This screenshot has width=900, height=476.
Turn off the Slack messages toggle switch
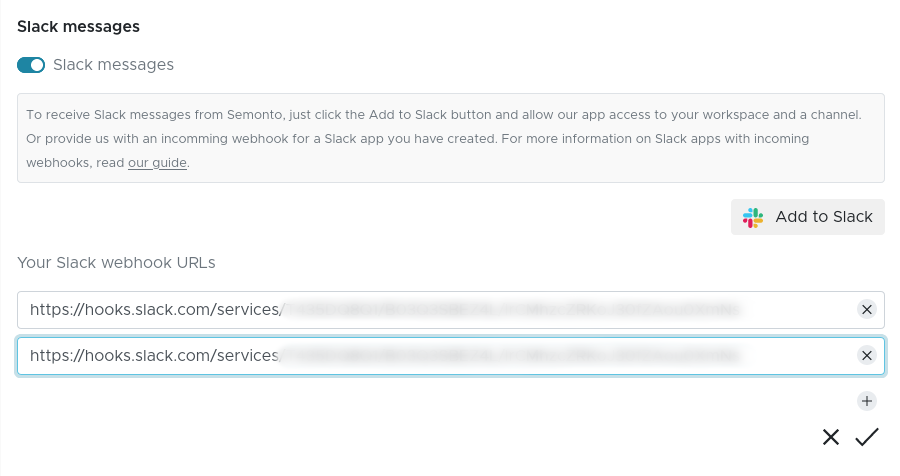[x=31, y=65]
